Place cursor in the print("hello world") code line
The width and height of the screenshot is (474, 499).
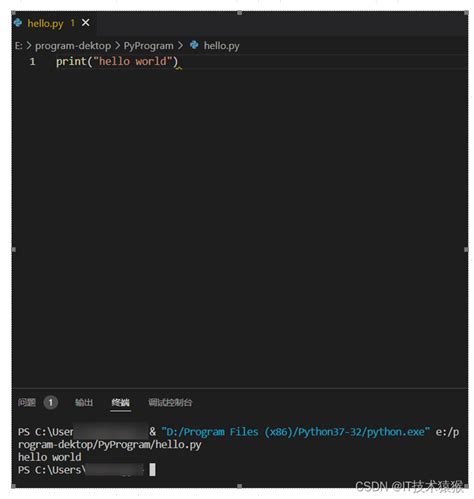click(x=117, y=62)
